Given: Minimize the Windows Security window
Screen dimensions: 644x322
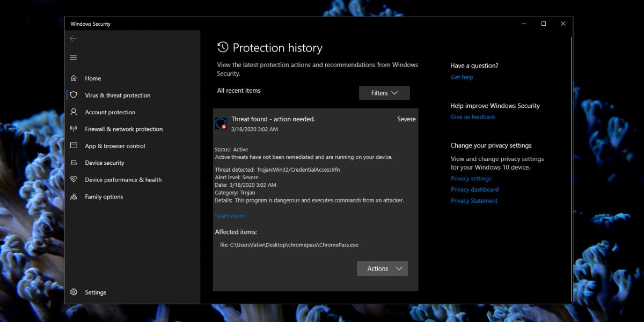Looking at the screenshot, I should tap(524, 24).
